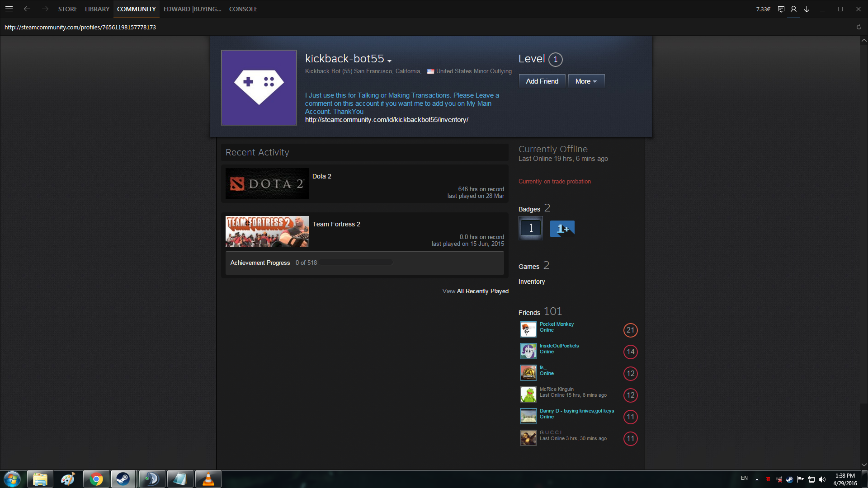Show hidden system tray icons

[757, 479]
